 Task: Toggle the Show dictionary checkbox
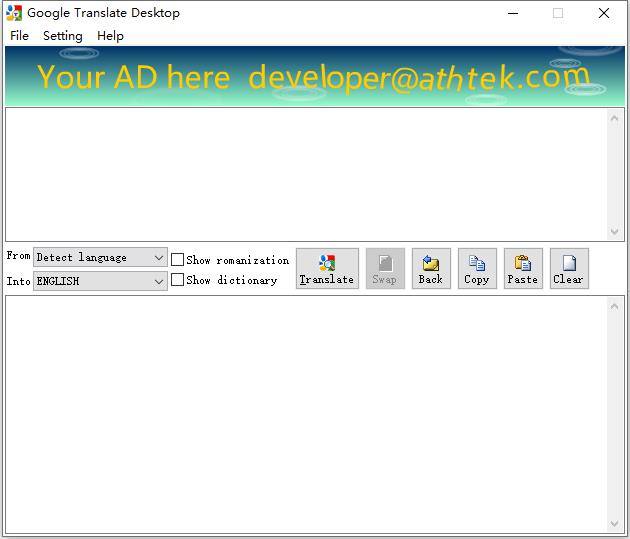point(178,280)
